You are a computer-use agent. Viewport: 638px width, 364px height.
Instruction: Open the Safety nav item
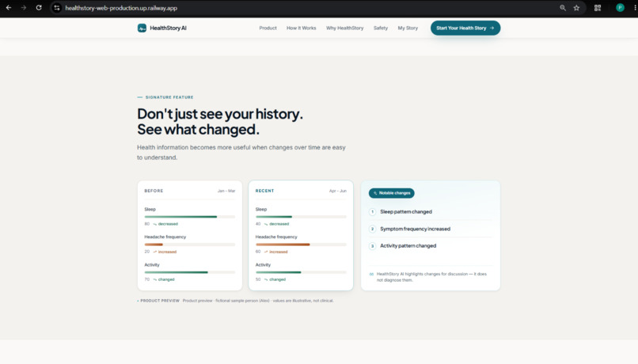coord(381,28)
